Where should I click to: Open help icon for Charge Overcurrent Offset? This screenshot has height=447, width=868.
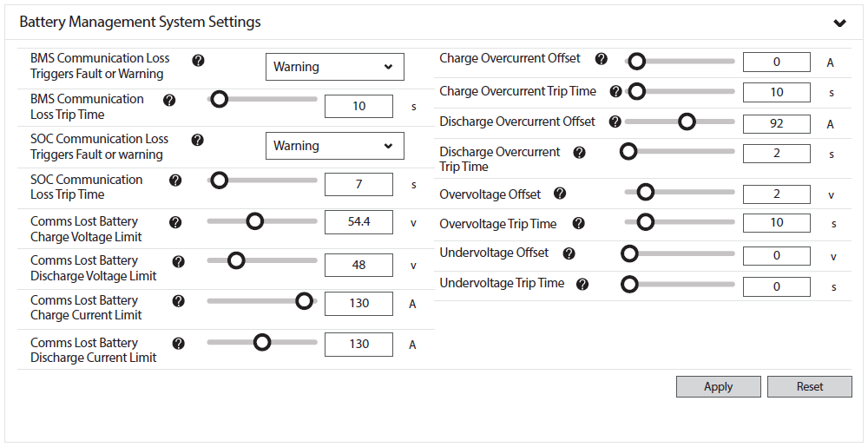602,59
